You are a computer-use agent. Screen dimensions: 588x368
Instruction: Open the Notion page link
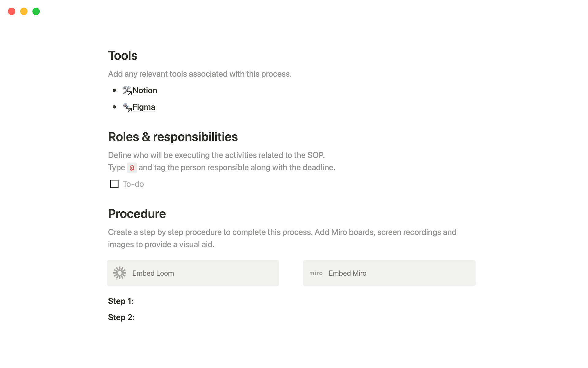click(145, 90)
